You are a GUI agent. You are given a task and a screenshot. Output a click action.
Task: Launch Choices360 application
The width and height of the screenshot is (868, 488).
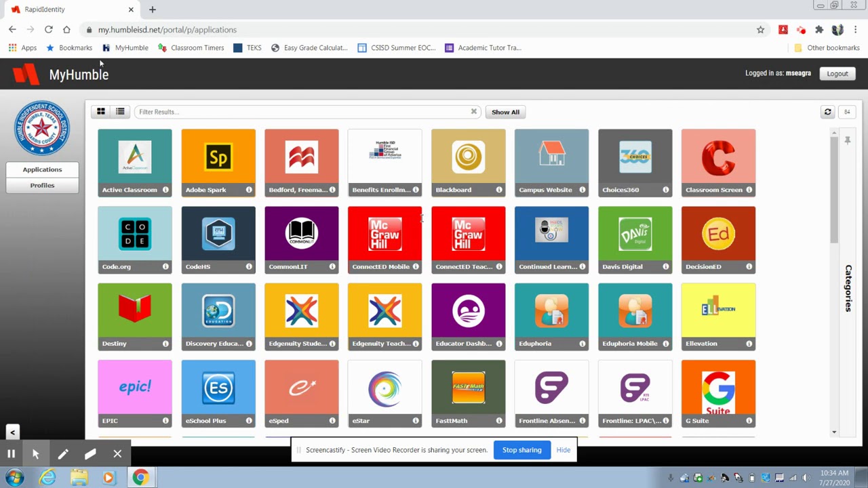tap(635, 163)
